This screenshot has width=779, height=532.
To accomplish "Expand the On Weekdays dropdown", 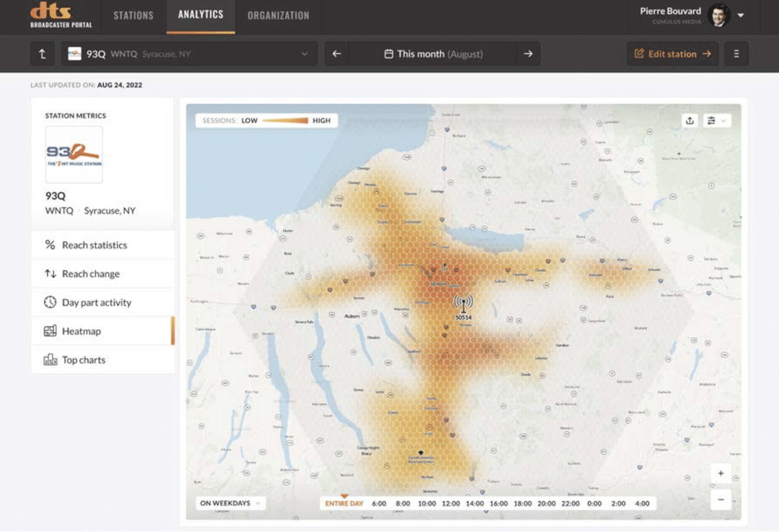I will coord(230,503).
